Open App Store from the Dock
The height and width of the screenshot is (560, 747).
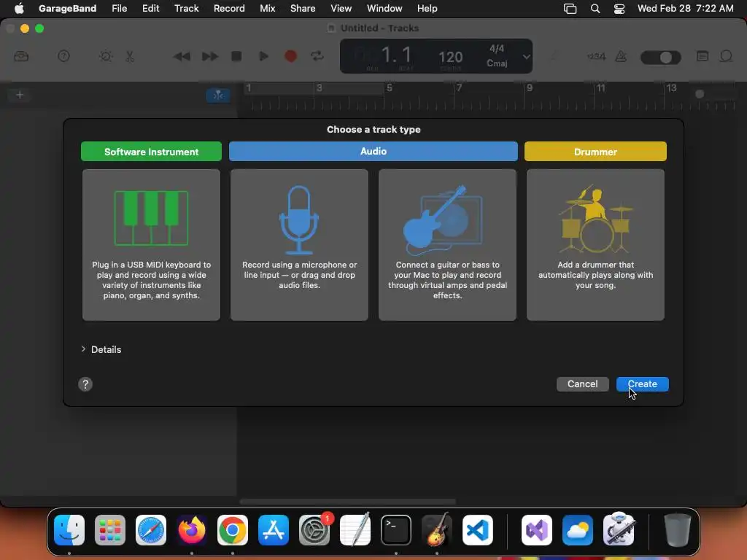(274, 530)
